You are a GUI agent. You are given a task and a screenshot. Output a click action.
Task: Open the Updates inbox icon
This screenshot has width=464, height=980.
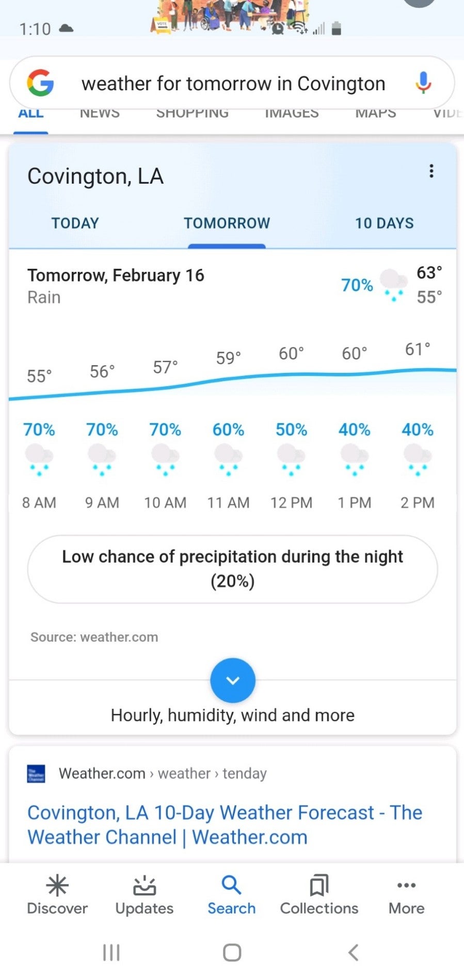click(x=145, y=886)
